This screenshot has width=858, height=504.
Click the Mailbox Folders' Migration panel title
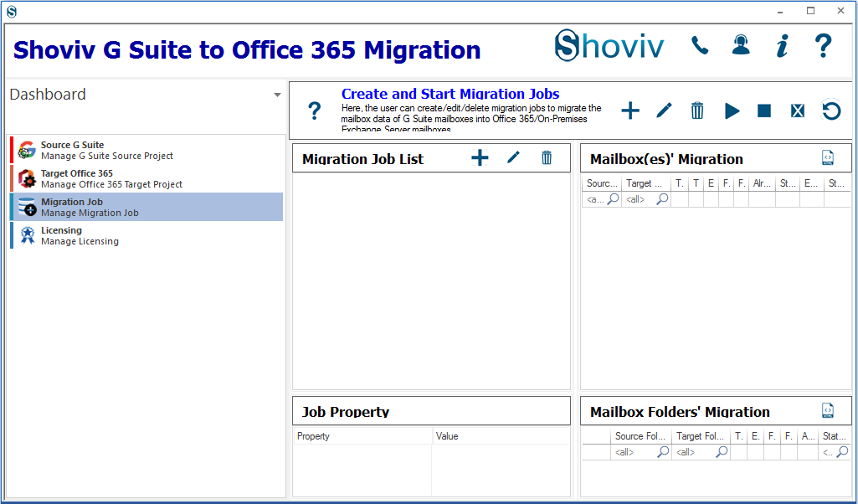(680, 412)
